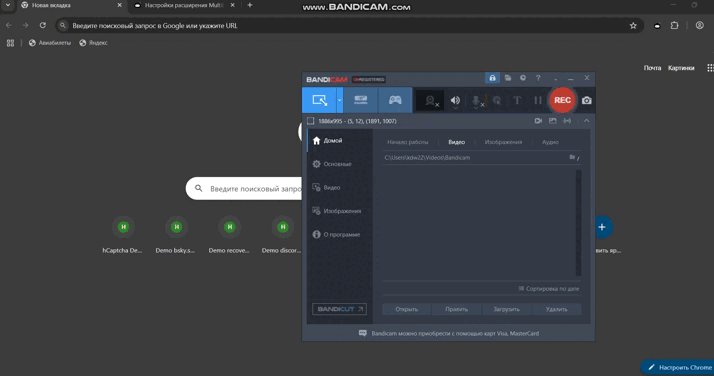
Task: Toggle the webcam overlay icon
Action: [431, 101]
